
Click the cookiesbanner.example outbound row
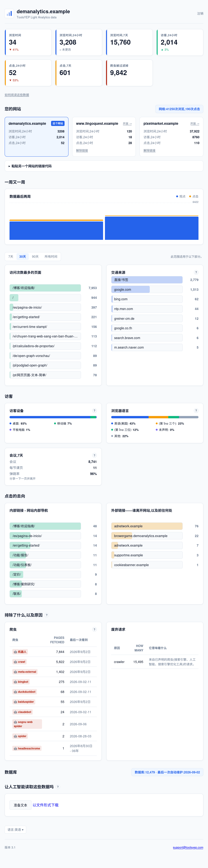click(x=155, y=565)
